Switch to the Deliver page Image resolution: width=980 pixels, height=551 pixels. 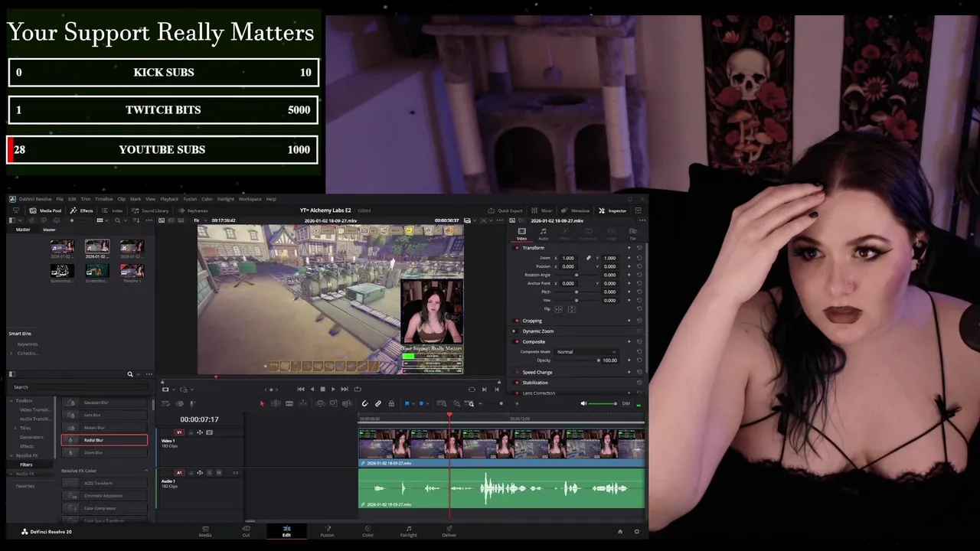449,530
